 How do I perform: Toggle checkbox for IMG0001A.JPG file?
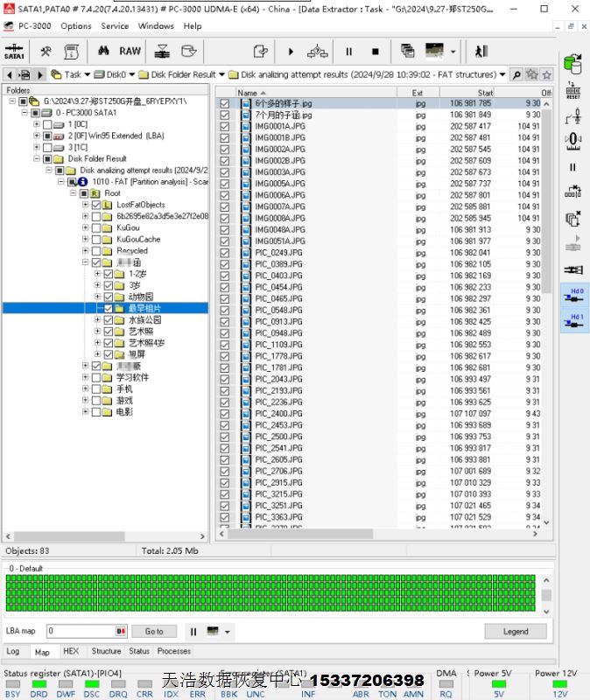coord(225,126)
